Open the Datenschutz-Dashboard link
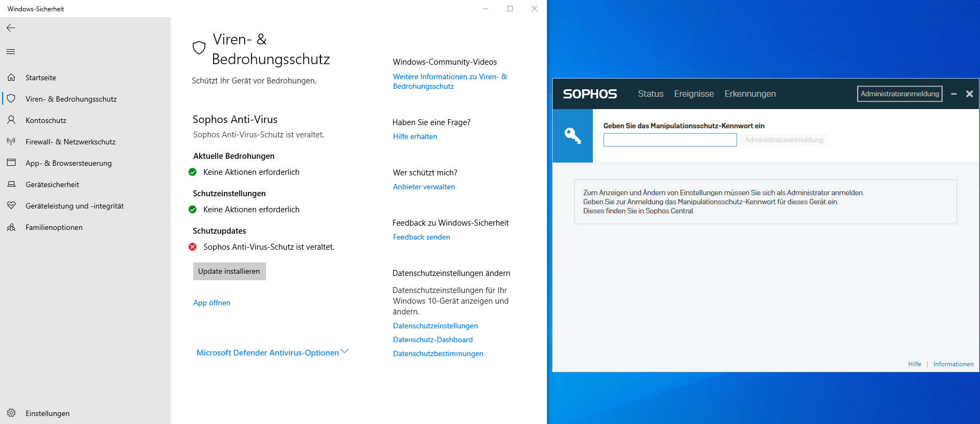980x424 pixels. coord(433,340)
